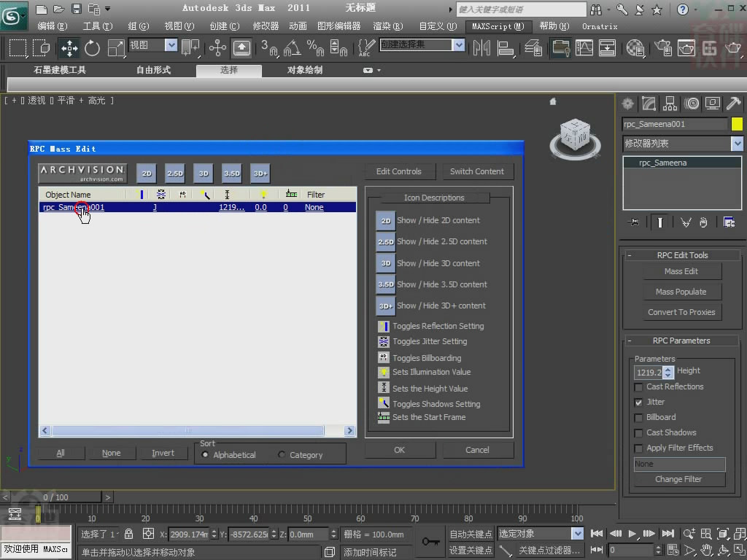This screenshot has width=747, height=560.
Task: Toggle the pin stack icon
Action: coord(634,222)
